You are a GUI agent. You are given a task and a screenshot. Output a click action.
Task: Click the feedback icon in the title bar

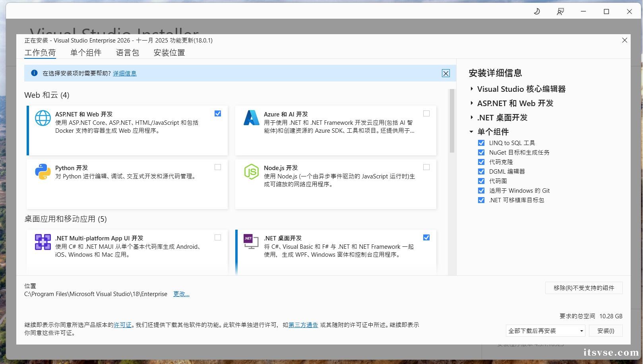coord(560,11)
